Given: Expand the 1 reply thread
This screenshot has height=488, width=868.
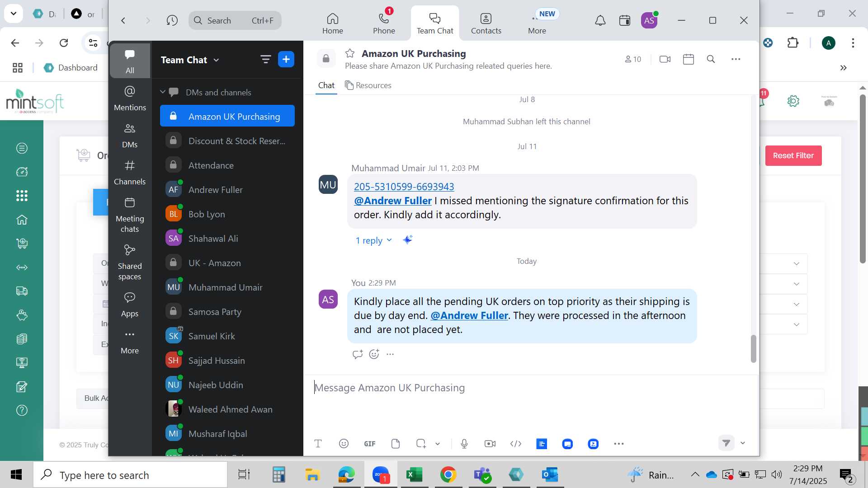Looking at the screenshot, I should click(373, 240).
